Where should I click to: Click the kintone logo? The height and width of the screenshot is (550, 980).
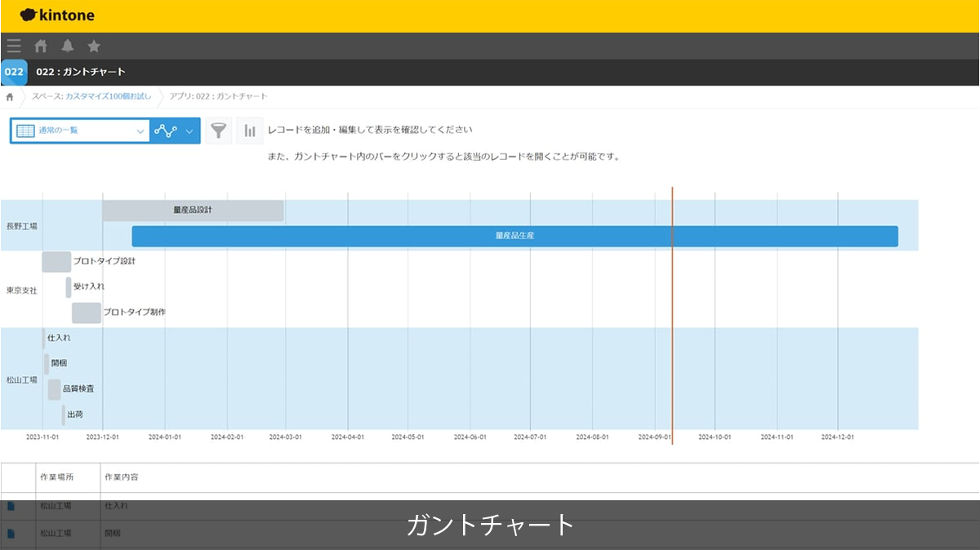[57, 16]
